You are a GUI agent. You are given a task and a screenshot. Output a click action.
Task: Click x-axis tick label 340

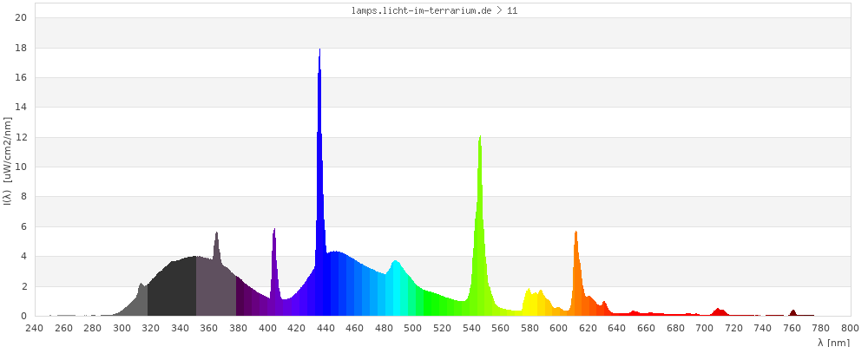point(181,328)
